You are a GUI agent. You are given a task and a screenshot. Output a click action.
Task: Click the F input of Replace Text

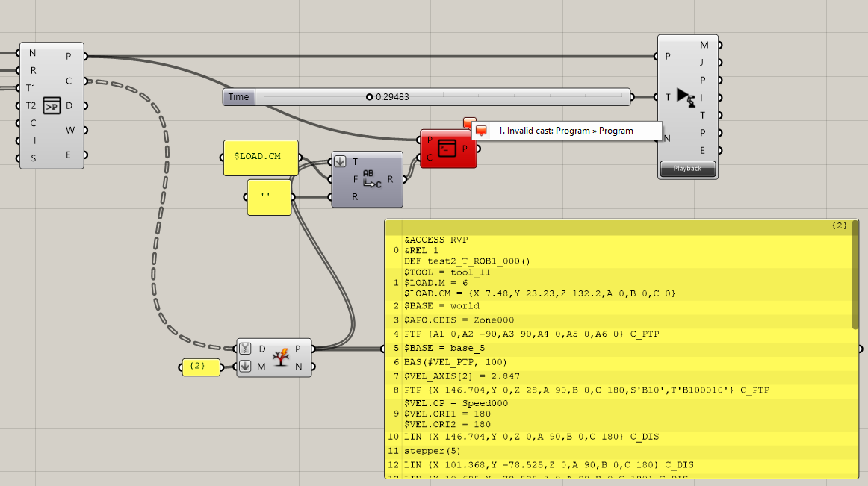355,179
